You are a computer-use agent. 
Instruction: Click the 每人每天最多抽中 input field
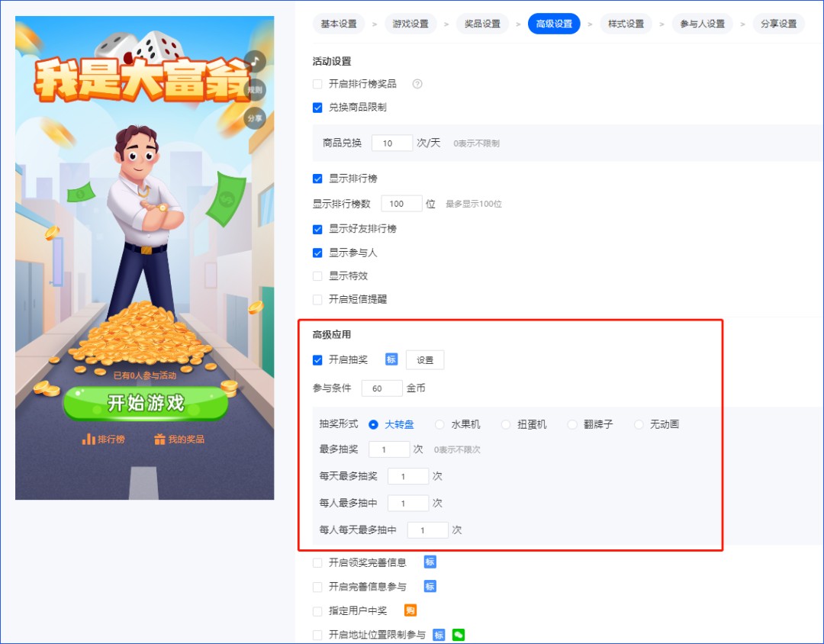(428, 530)
